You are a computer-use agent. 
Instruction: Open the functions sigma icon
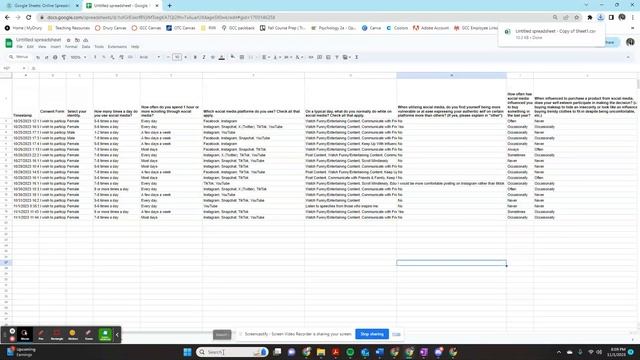(356, 57)
